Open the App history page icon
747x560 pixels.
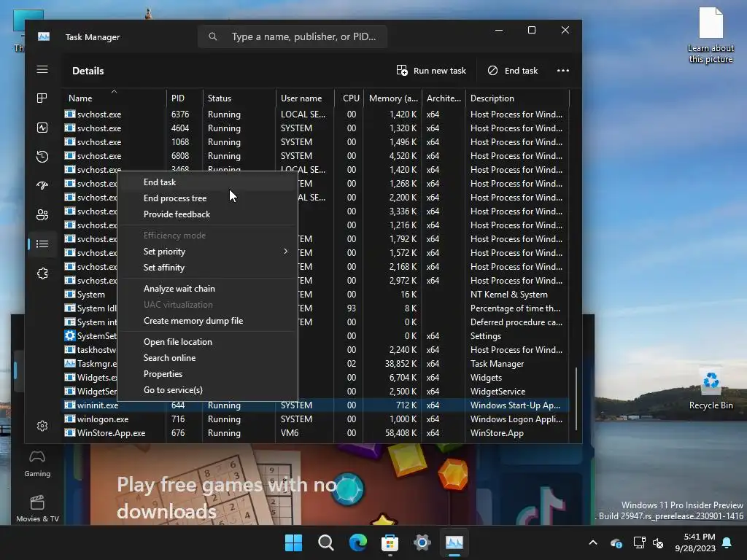[42, 157]
